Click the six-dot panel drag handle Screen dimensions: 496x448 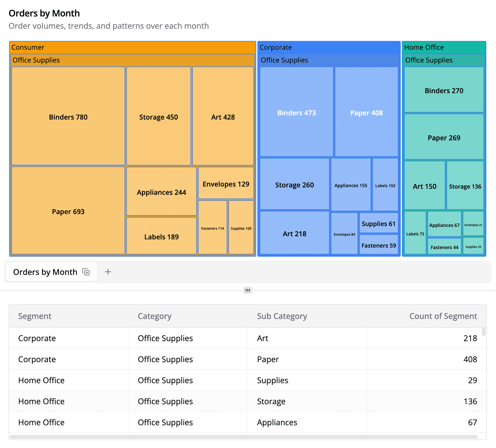[247, 290]
